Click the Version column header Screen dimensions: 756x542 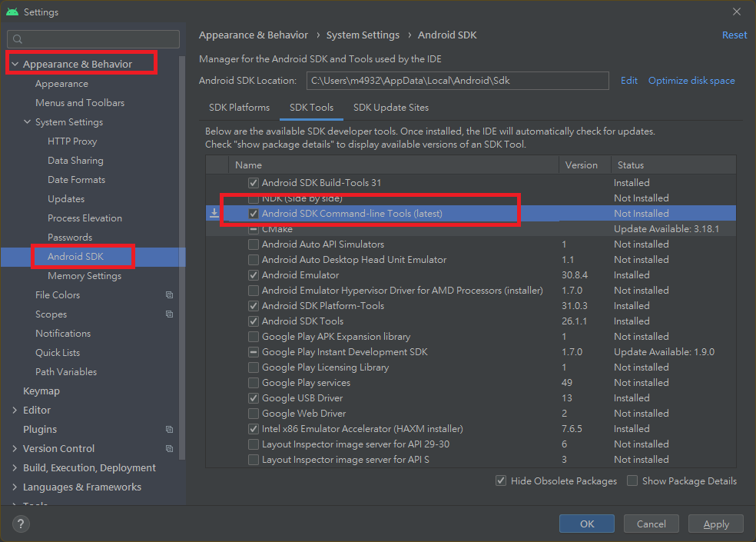coord(585,165)
